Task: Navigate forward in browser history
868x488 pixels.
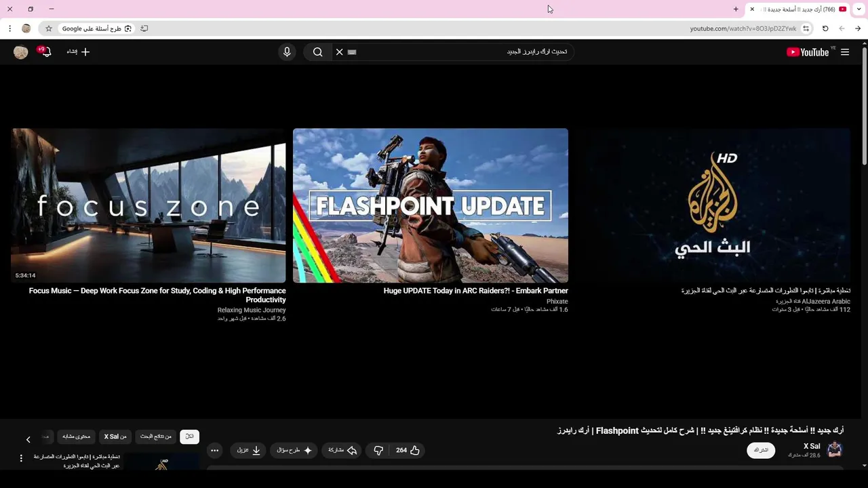Action: pyautogui.click(x=842, y=28)
